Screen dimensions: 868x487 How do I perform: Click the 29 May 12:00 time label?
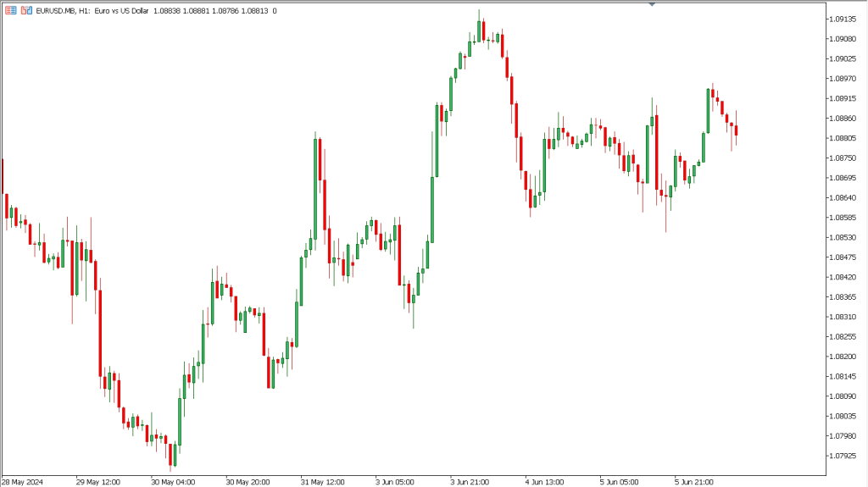click(98, 482)
